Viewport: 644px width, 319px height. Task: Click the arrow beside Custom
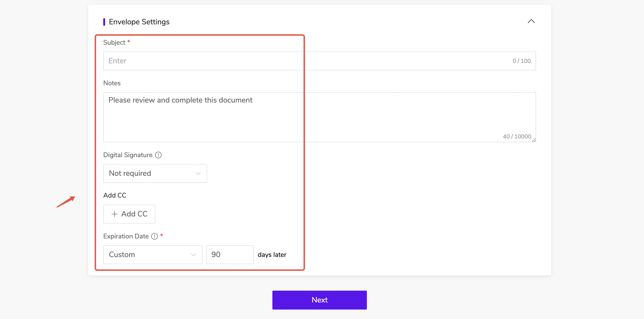point(193,255)
